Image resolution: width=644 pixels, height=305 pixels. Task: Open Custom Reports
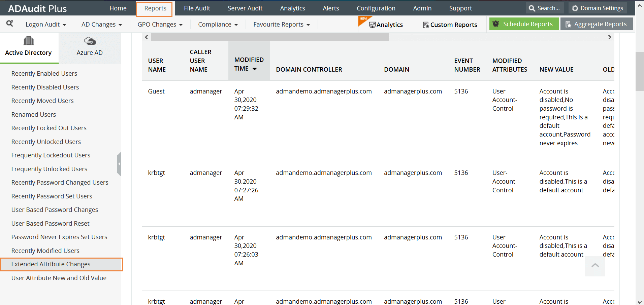point(450,25)
